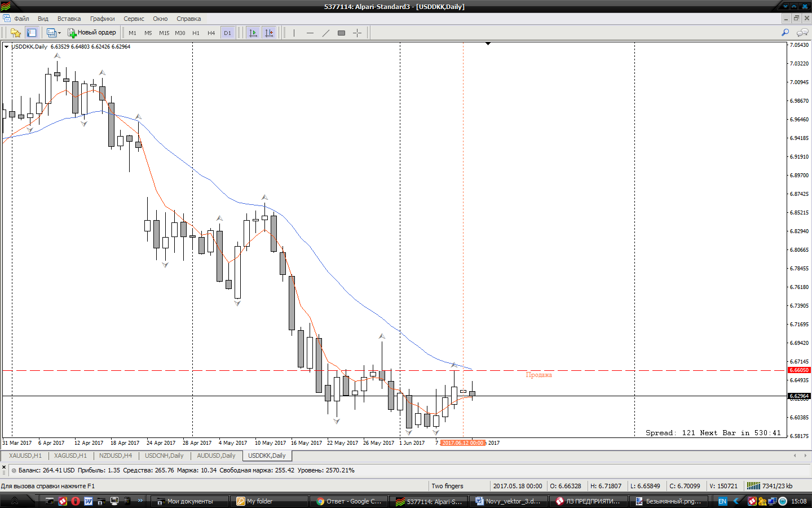
Task: Open the Файл menu
Action: [21, 19]
